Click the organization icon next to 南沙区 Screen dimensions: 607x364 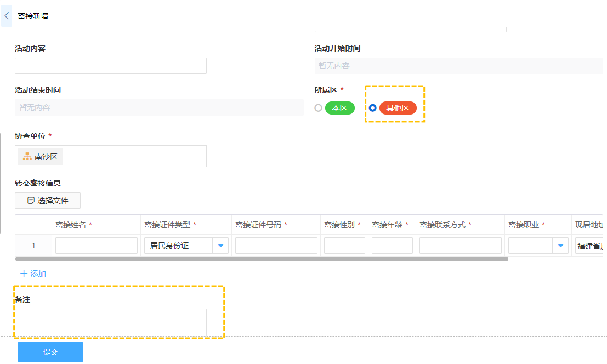(27, 157)
